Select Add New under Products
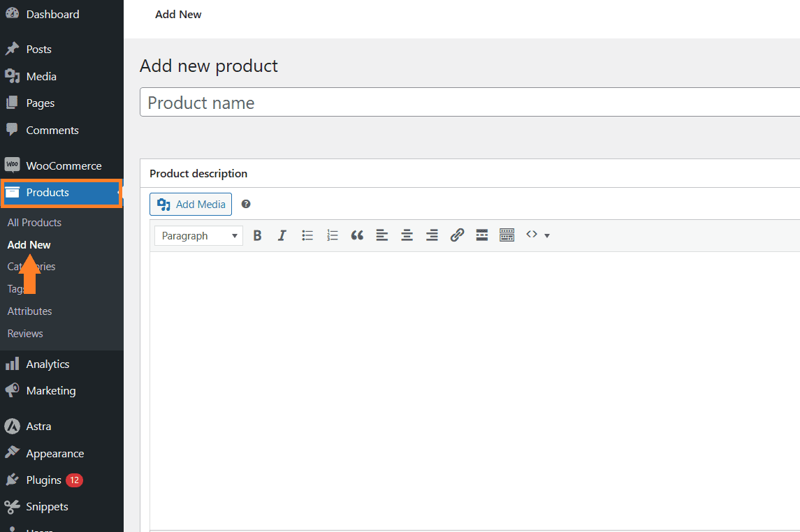Viewport: 800px width, 532px height. point(29,245)
